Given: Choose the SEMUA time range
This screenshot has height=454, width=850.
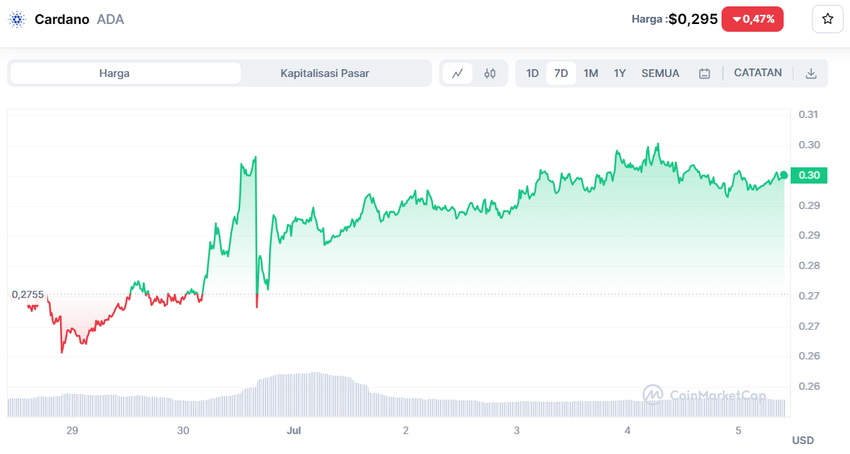Looking at the screenshot, I should pyautogui.click(x=660, y=73).
